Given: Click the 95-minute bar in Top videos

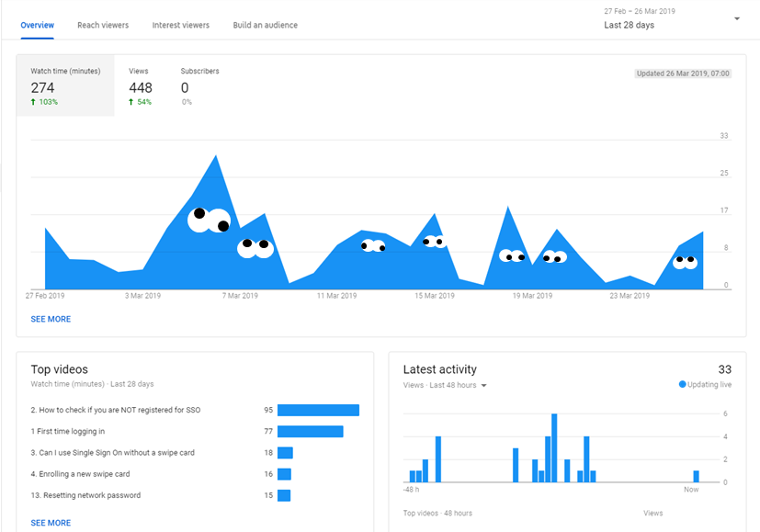Looking at the screenshot, I should pyautogui.click(x=318, y=410).
